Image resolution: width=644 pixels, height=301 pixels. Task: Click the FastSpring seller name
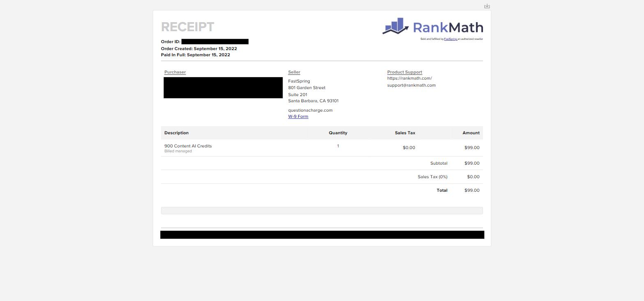tap(299, 81)
